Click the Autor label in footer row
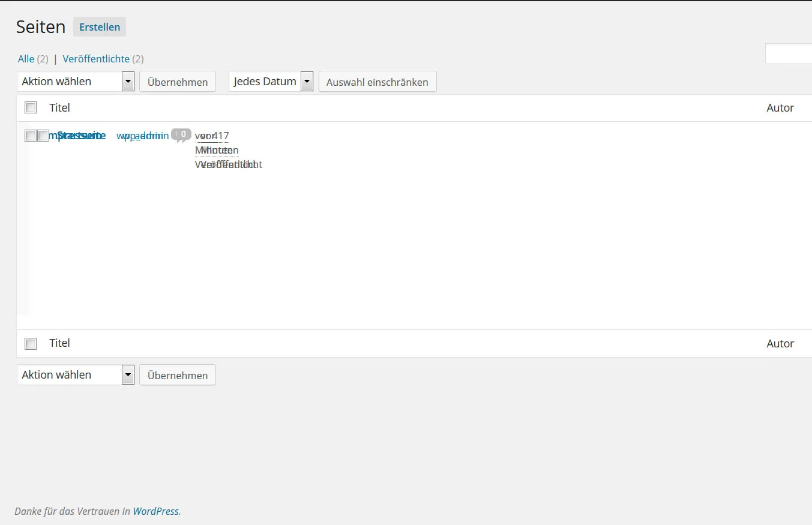 (x=780, y=343)
